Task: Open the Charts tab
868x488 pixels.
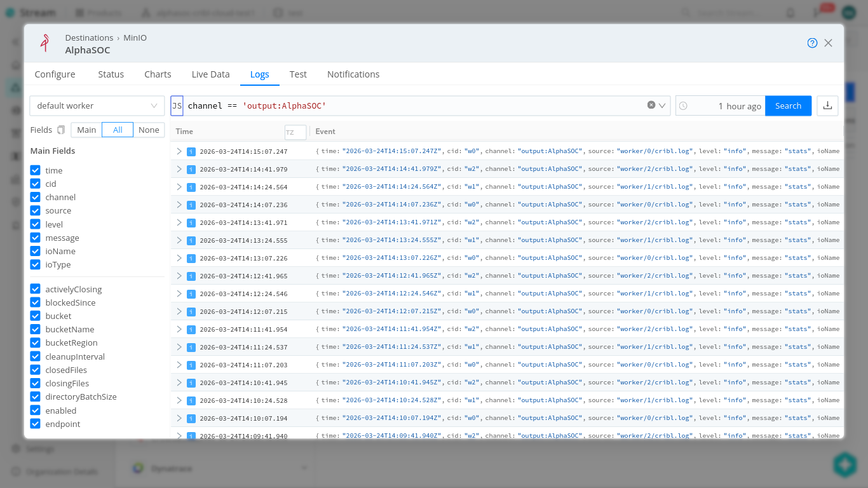Action: (158, 74)
